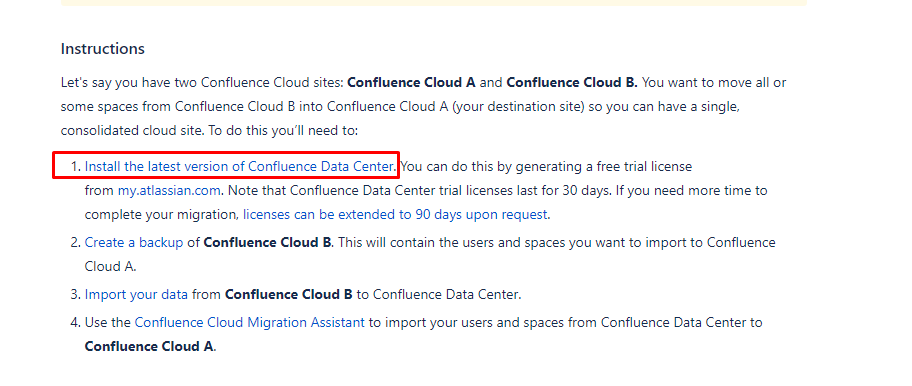The image size is (912, 386).
Task: Click the phrase consolidated cloud site
Action: click(x=131, y=130)
